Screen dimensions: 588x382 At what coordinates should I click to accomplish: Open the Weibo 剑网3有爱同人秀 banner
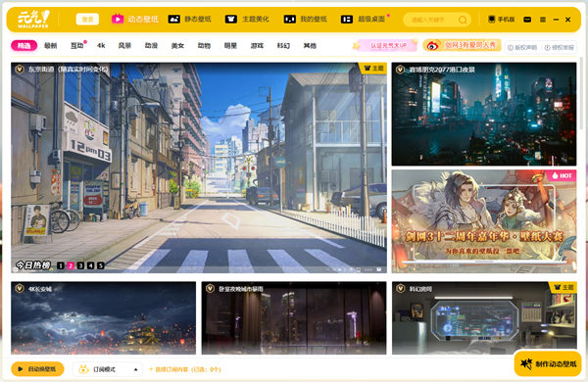click(462, 45)
